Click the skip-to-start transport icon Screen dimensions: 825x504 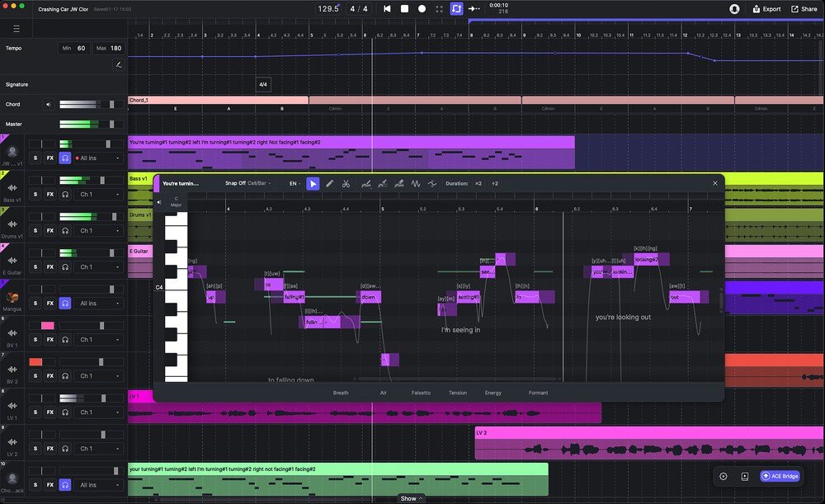[x=387, y=8]
